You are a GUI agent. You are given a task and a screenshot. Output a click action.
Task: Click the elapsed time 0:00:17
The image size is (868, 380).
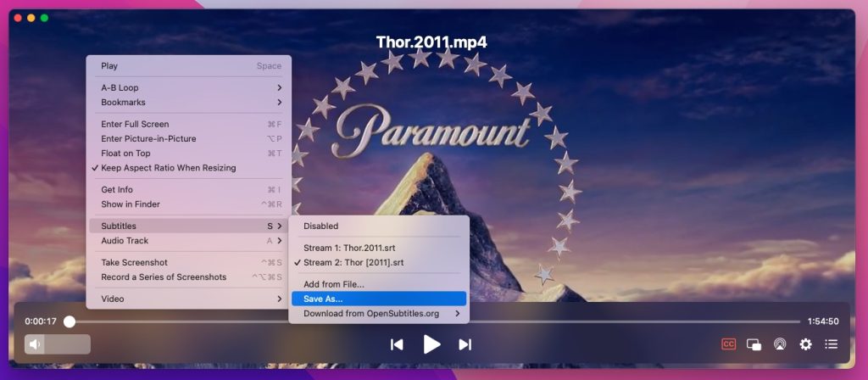tap(41, 321)
